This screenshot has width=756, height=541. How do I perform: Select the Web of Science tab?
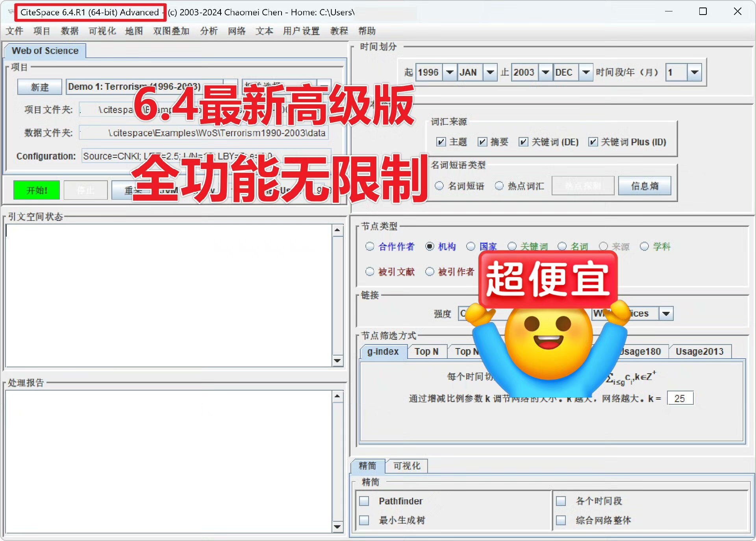(45, 51)
